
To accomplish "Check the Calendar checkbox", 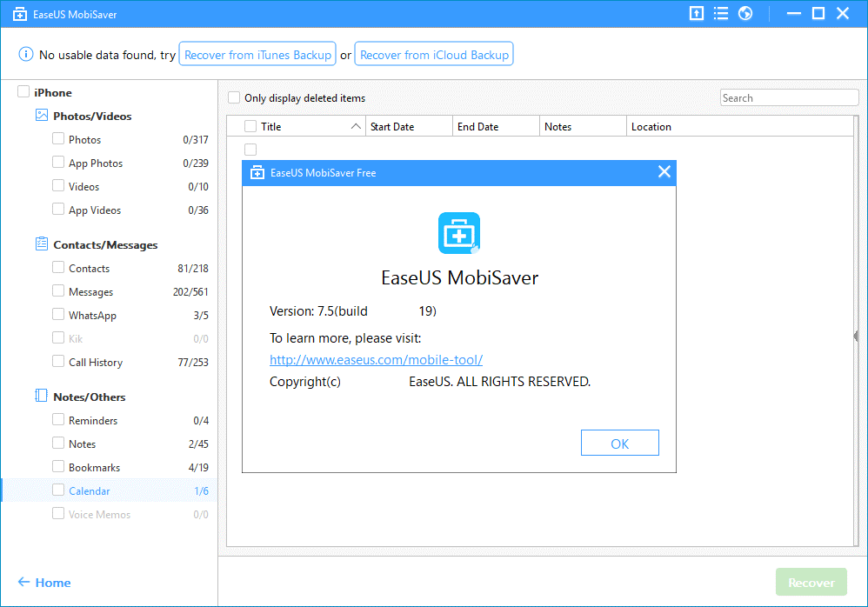I will (58, 490).
